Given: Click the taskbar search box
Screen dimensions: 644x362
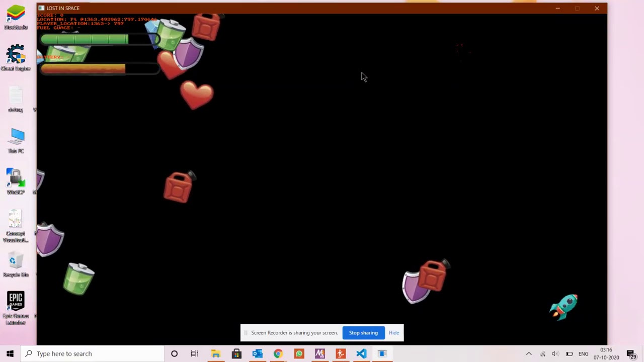Looking at the screenshot, I should [x=93, y=353].
